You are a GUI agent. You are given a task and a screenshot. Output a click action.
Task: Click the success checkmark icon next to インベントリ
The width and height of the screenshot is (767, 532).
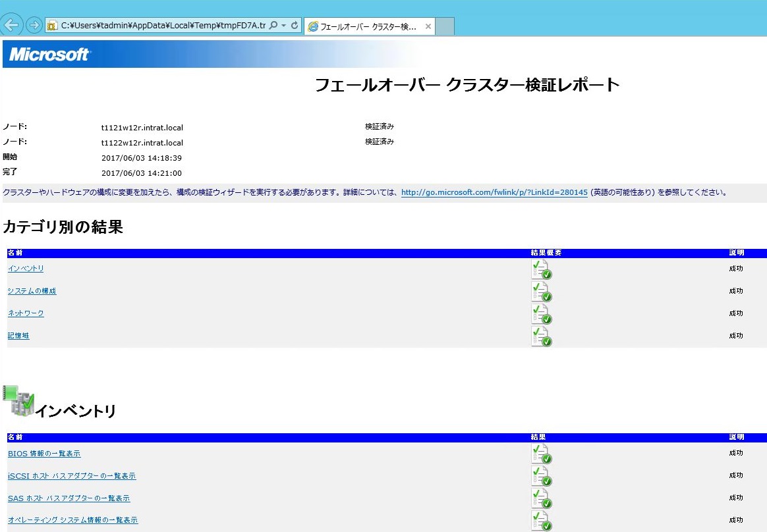541,268
